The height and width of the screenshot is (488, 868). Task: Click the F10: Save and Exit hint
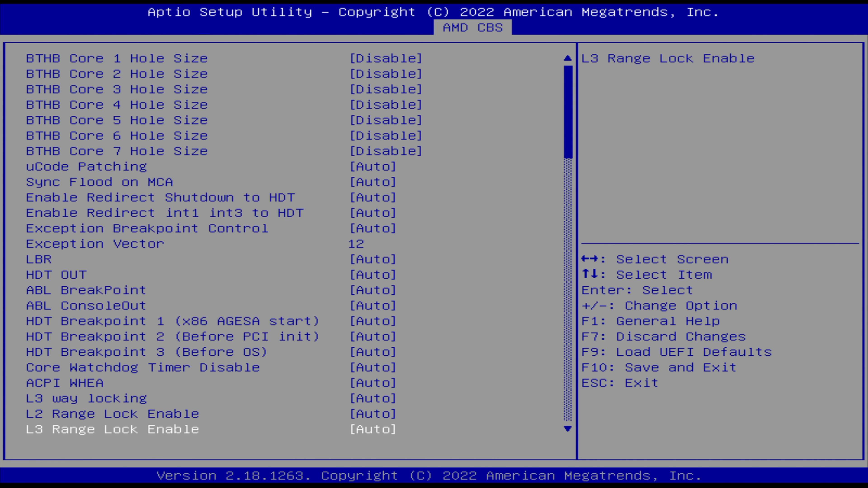(x=659, y=368)
